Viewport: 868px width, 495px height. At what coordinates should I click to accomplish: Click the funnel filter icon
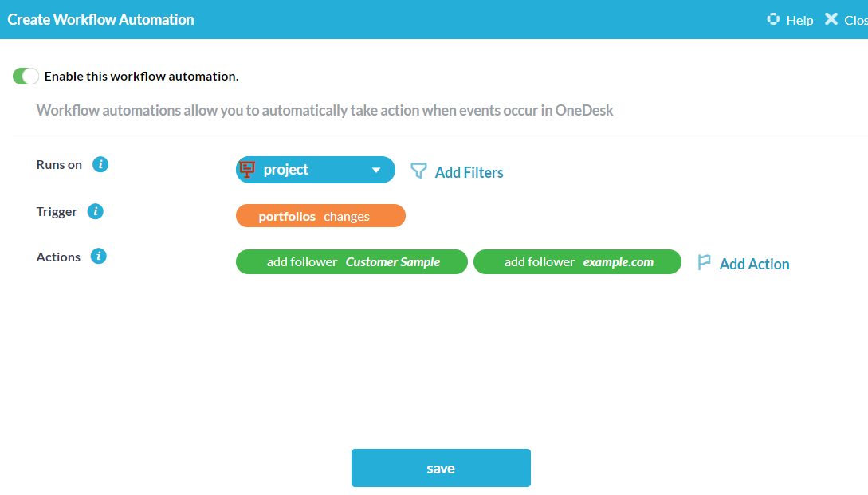418,171
